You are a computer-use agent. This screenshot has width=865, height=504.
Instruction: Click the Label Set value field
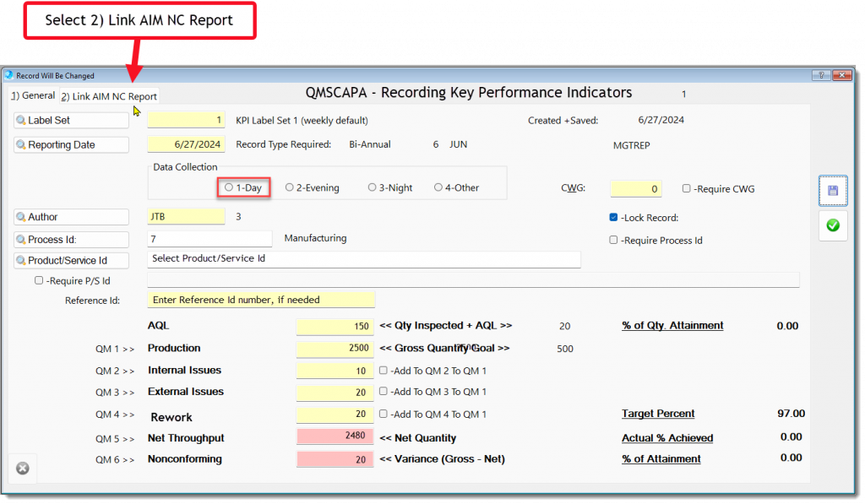point(186,120)
